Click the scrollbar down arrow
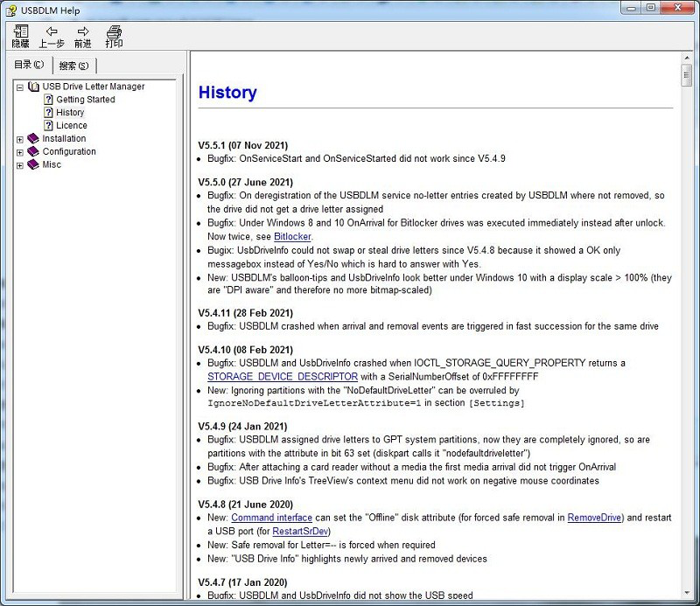Viewport: 700px width, 606px height. click(687, 593)
